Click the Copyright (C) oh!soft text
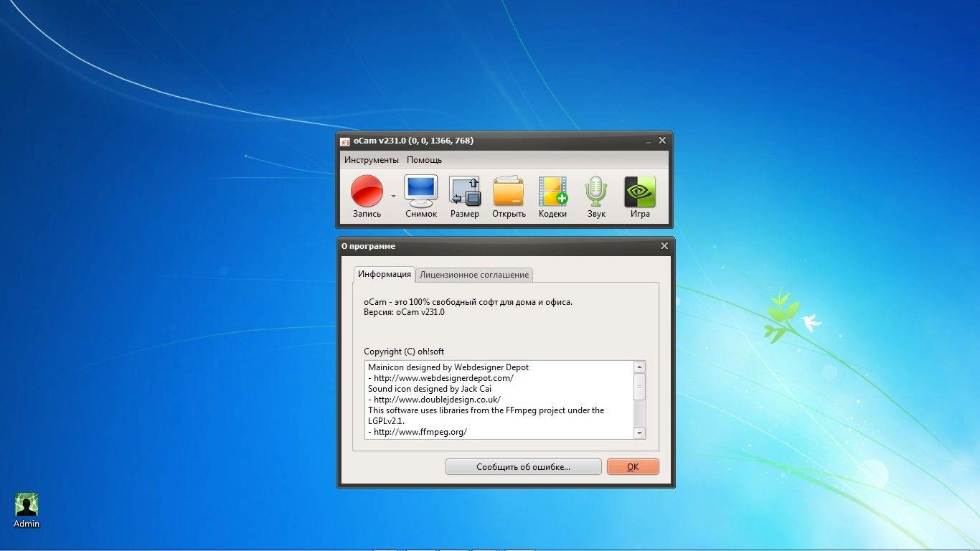 [404, 352]
